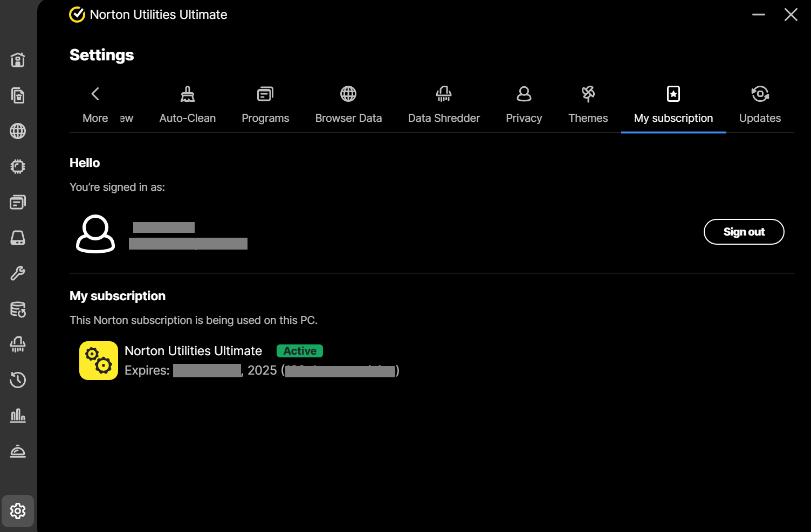Click the user profile avatar icon
Viewport: 811px width, 532px height.
point(95,234)
